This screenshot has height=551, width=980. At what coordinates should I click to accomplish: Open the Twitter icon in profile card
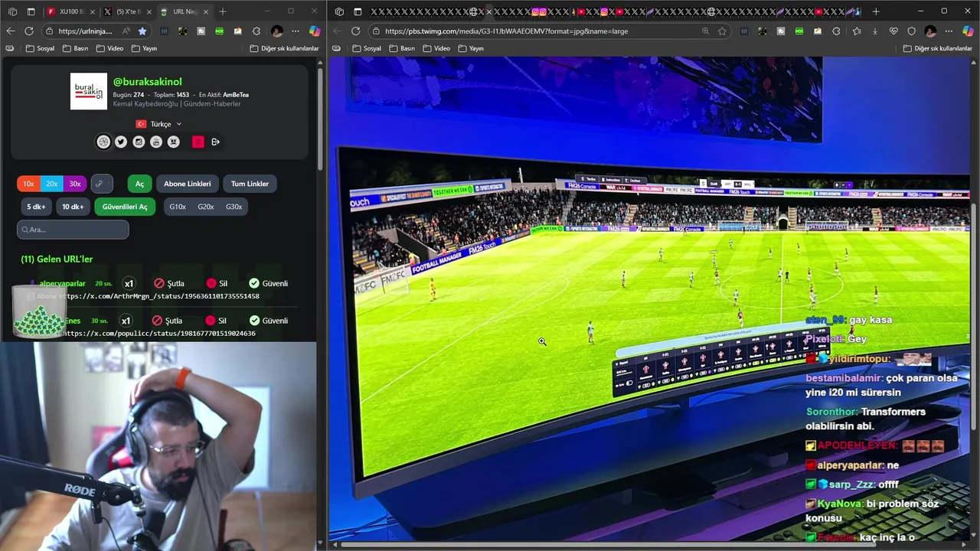(x=121, y=142)
